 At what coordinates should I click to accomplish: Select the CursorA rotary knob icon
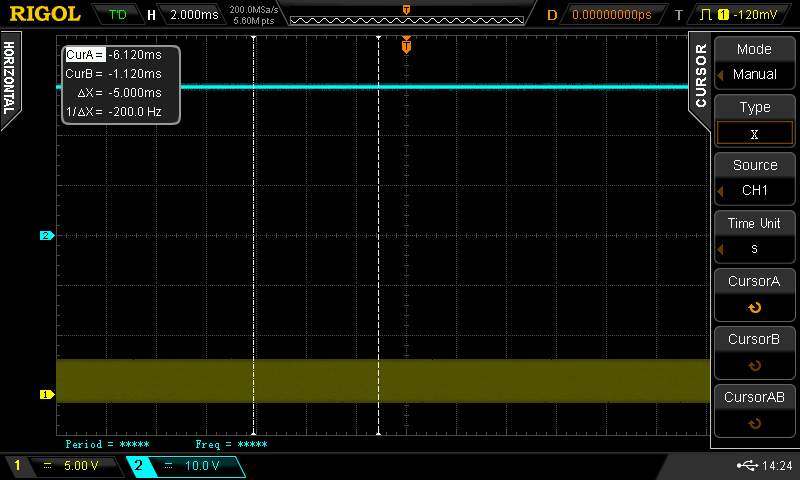(x=754, y=308)
